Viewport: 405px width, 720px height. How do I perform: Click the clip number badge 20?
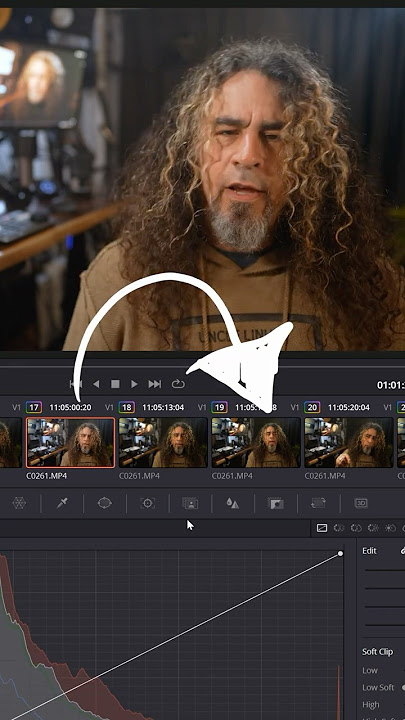click(312, 407)
